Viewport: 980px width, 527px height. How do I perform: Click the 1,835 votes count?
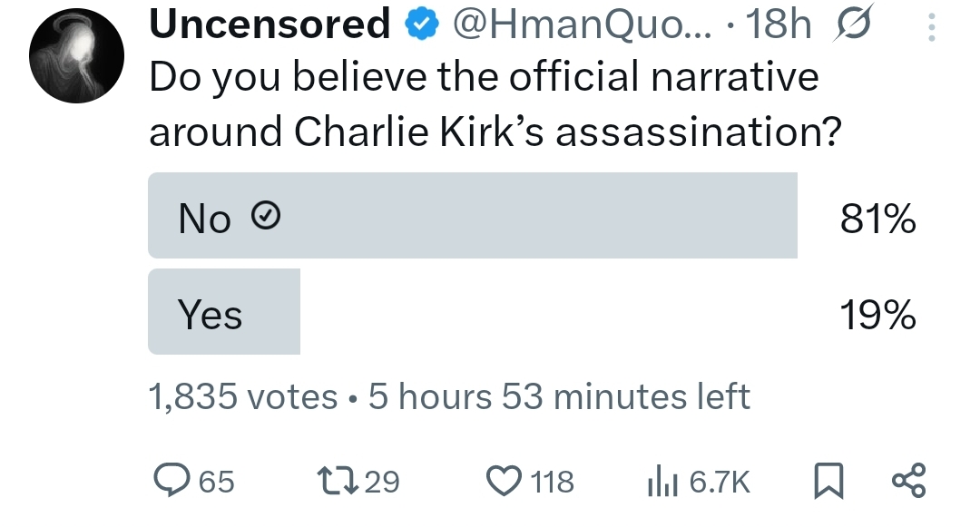(x=242, y=397)
